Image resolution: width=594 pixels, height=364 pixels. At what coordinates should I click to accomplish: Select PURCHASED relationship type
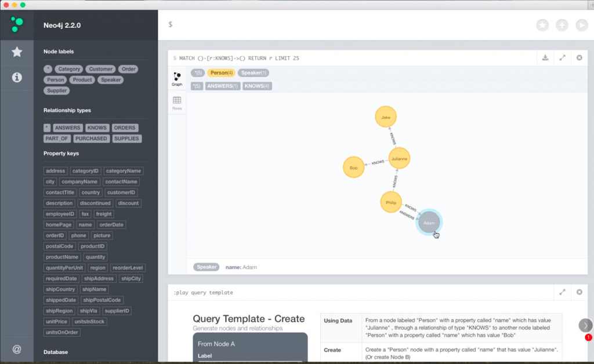(x=91, y=139)
